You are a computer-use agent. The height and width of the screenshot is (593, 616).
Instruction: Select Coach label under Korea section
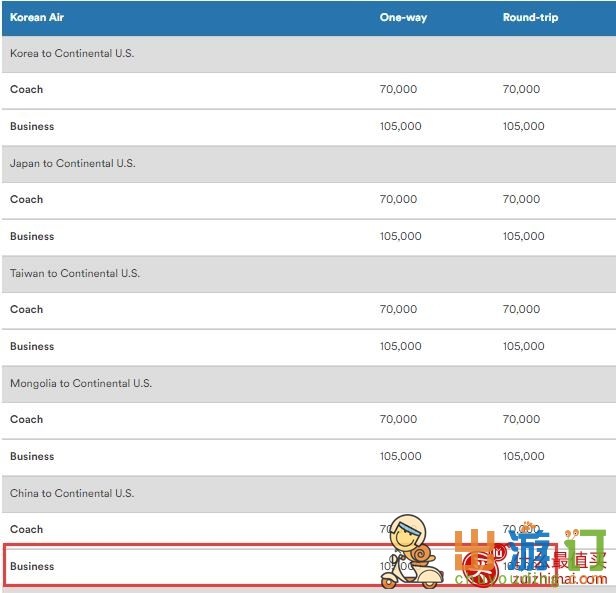26,89
